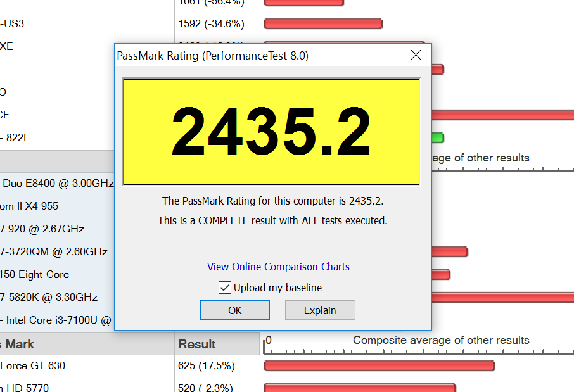Click the Mark column header

click(x=87, y=344)
